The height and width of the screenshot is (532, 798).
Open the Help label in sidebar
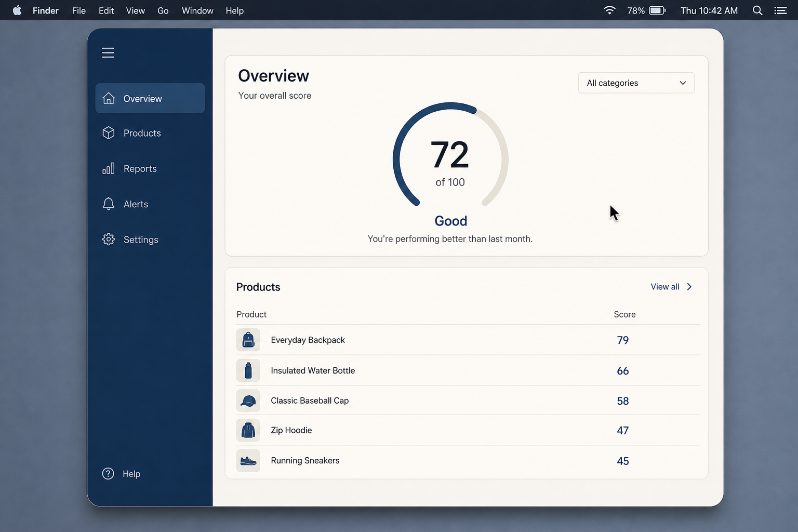pos(131,474)
